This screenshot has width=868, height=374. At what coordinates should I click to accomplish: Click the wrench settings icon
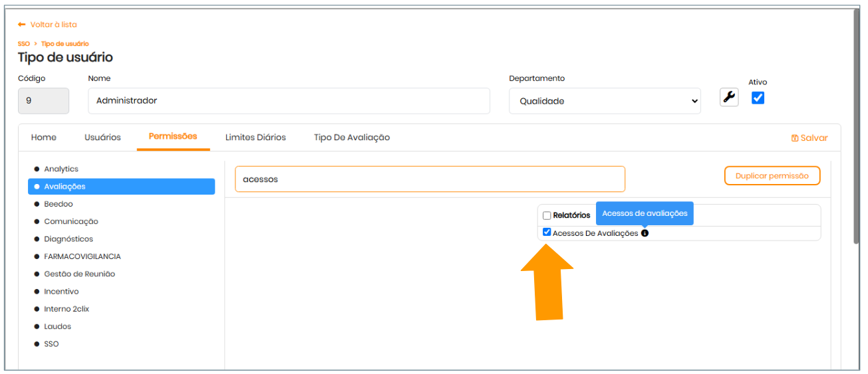click(729, 97)
